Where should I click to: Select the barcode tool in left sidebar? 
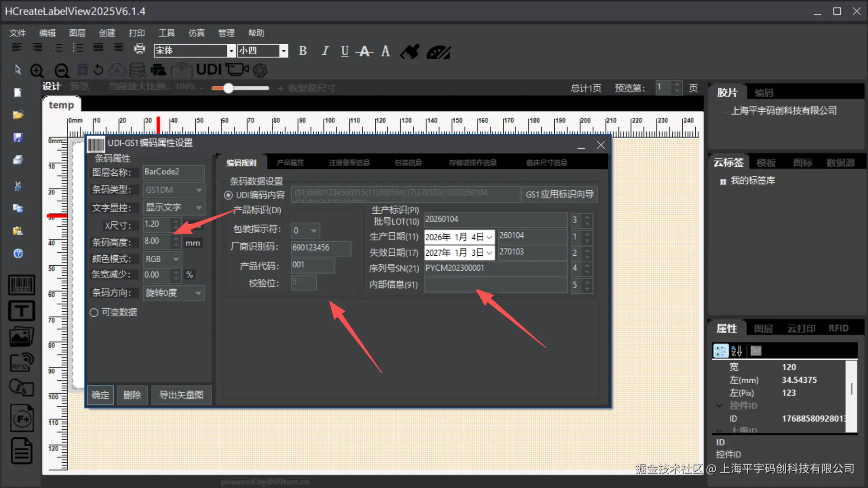point(21,285)
